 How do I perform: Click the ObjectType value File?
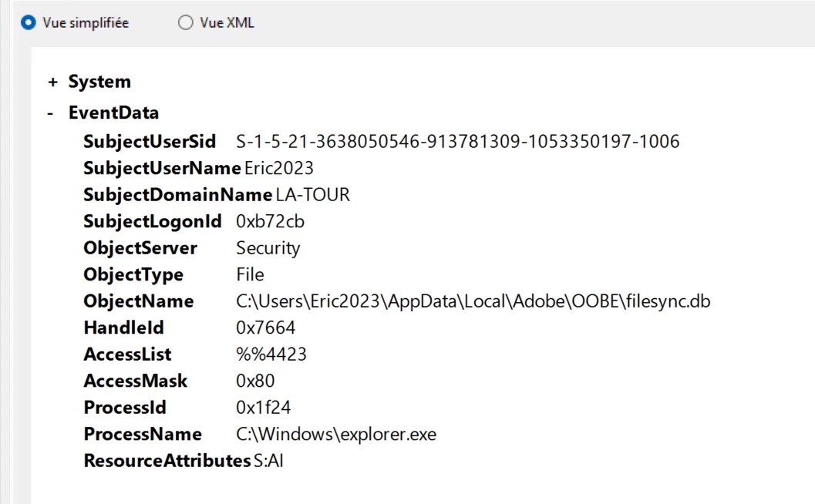(x=250, y=274)
